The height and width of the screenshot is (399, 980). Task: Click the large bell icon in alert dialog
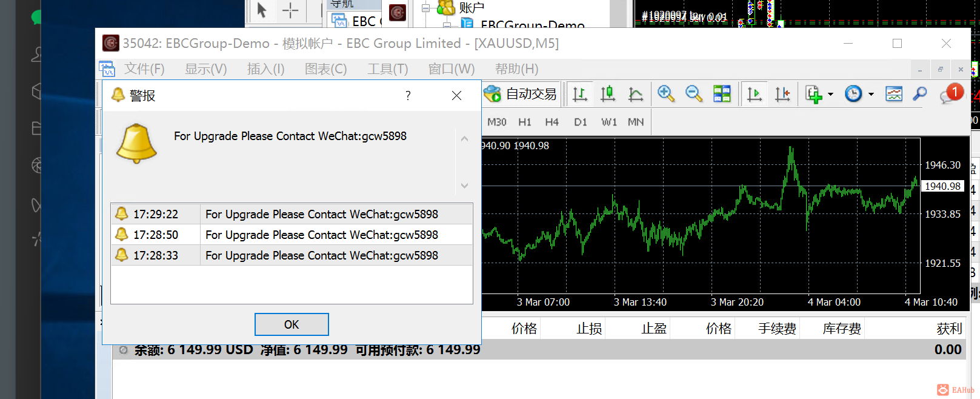[136, 143]
